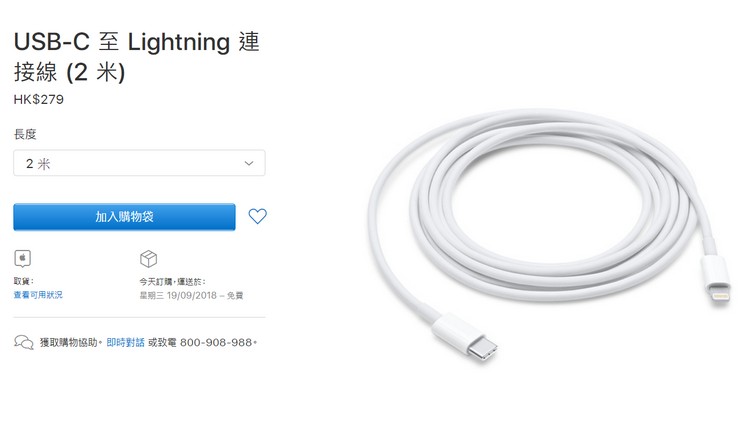The width and height of the screenshot is (750, 422).
Task: Click the 獲取購物協助 help text
Action: [x=68, y=342]
